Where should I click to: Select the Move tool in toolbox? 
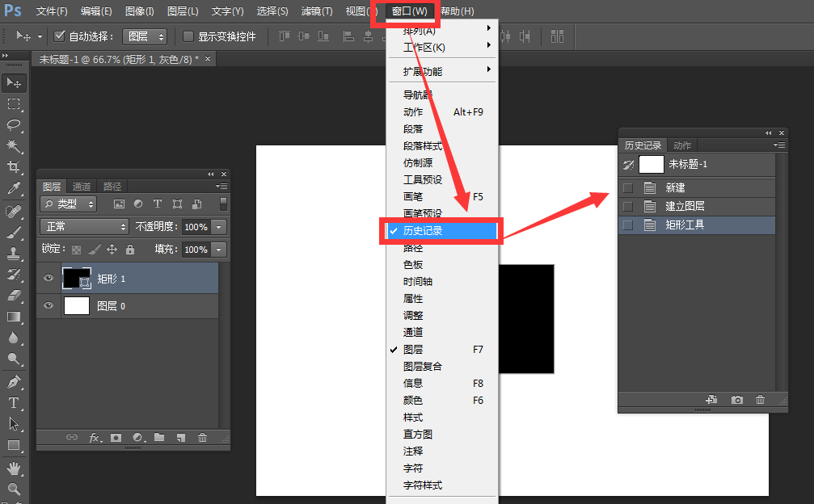pos(14,83)
